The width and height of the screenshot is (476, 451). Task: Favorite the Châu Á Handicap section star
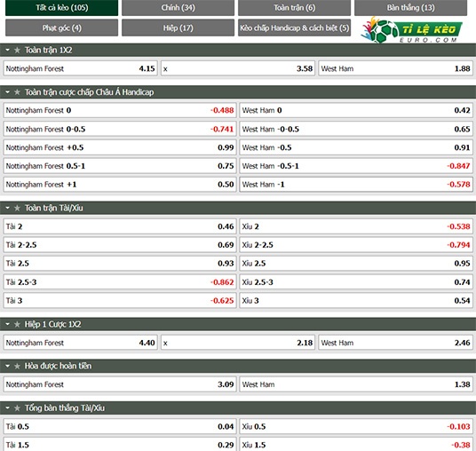tap(17, 92)
